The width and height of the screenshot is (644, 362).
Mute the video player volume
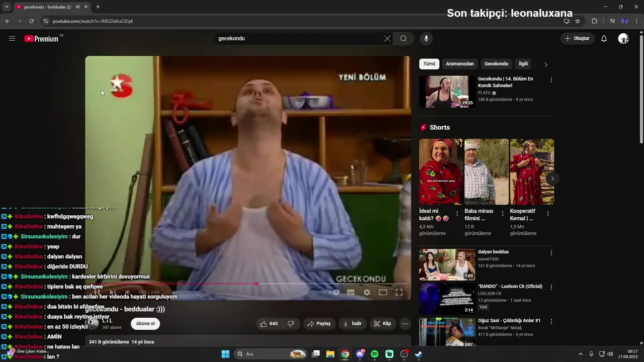point(128,292)
